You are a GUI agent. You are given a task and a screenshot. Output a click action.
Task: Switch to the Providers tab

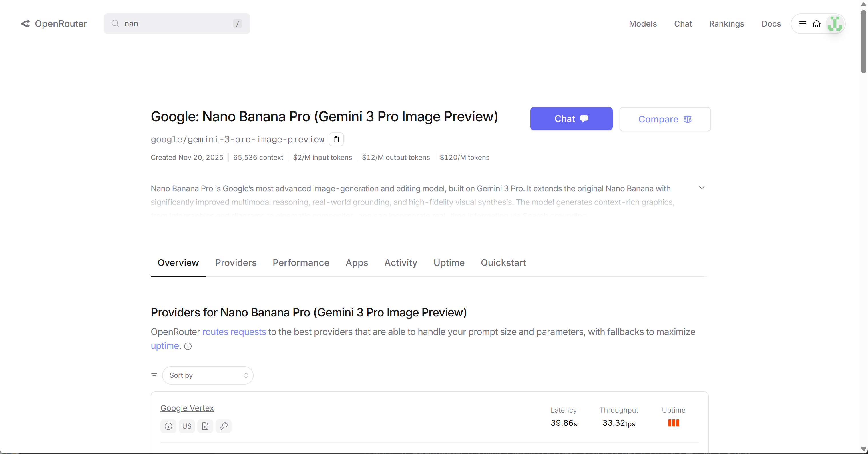(236, 262)
